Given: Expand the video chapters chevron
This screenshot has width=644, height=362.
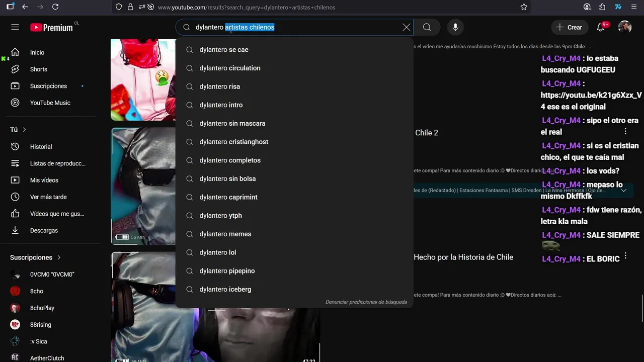Looking at the screenshot, I should pyautogui.click(x=624, y=191).
